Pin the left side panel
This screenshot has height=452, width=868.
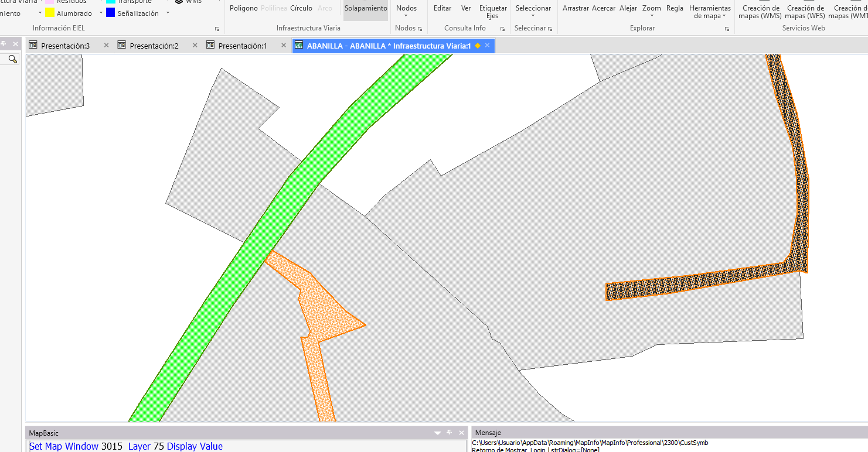point(4,44)
